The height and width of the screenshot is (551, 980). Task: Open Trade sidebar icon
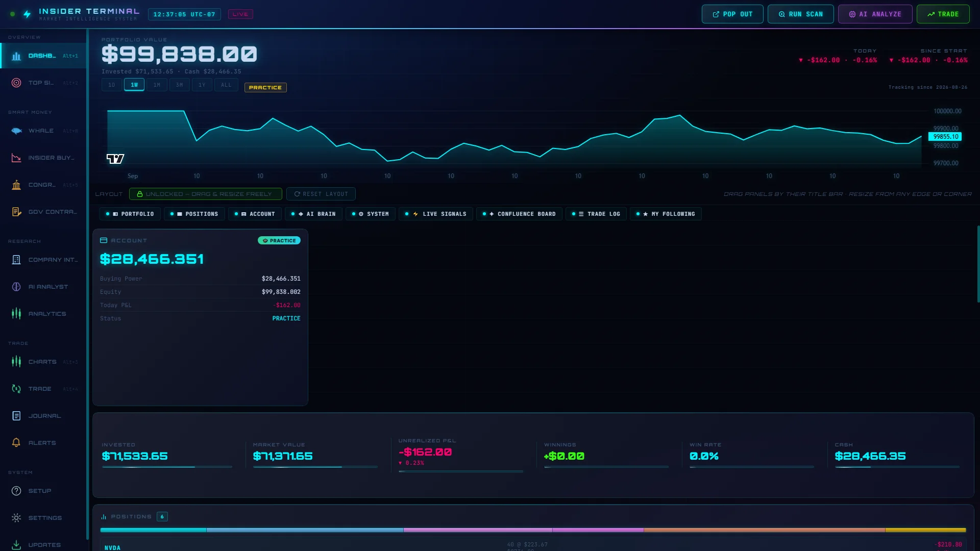point(16,389)
